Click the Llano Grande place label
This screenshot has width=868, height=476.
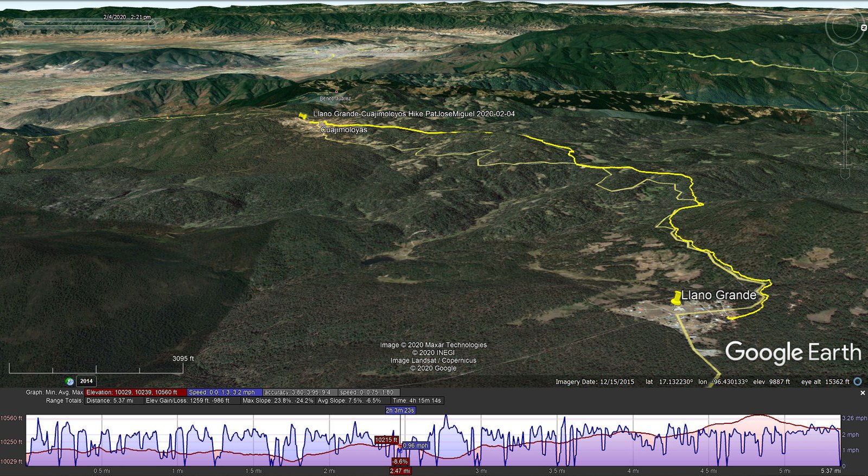coord(719,295)
